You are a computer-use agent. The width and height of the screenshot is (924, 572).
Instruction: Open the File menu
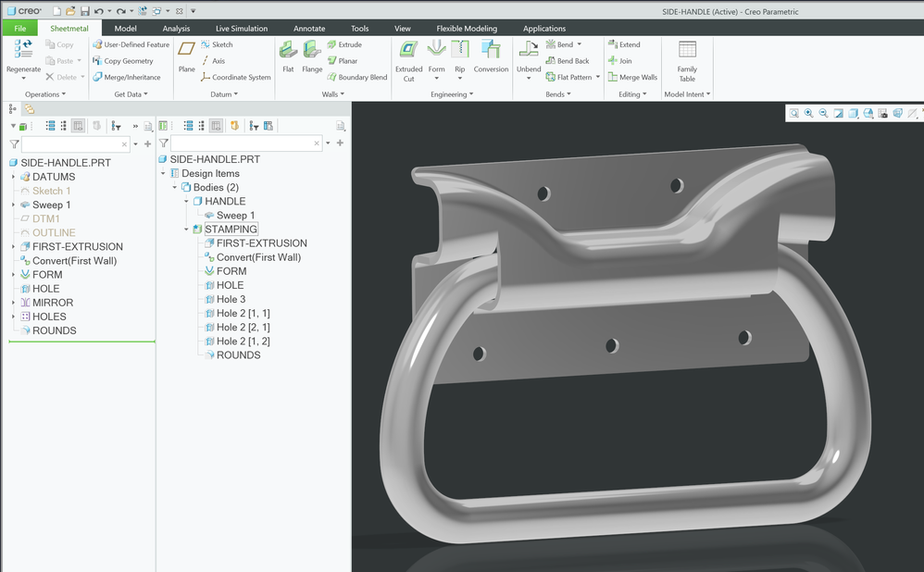[x=19, y=29]
